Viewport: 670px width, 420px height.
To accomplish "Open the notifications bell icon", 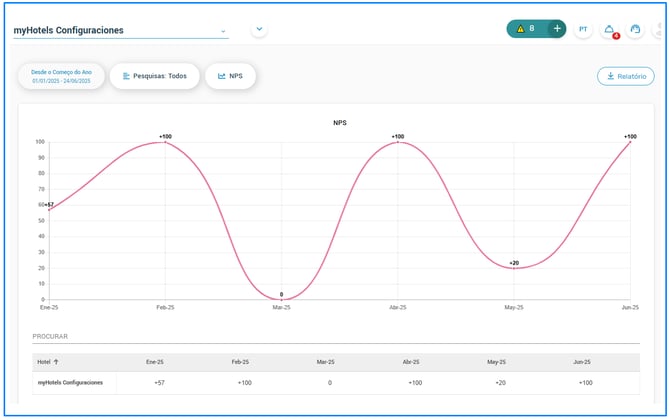I will click(609, 29).
